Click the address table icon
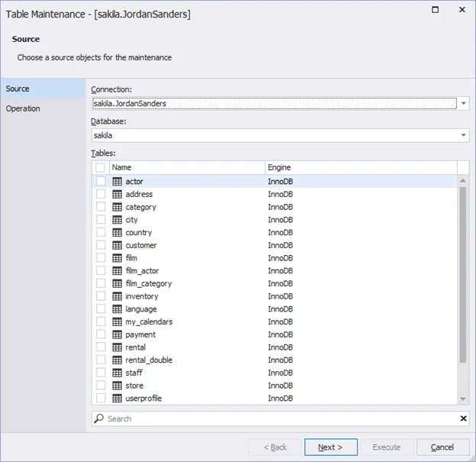 117,194
